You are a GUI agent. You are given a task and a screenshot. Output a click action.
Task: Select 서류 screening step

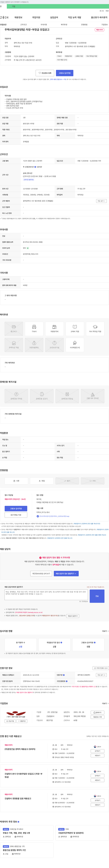pyautogui.click(x=16, y=481)
